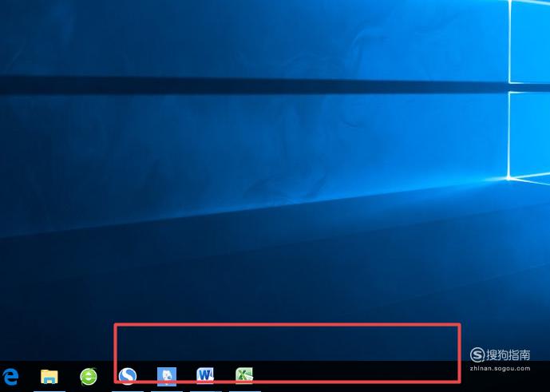Open the light-blue app icon beside Word
This screenshot has width=550, height=392.
167,377
